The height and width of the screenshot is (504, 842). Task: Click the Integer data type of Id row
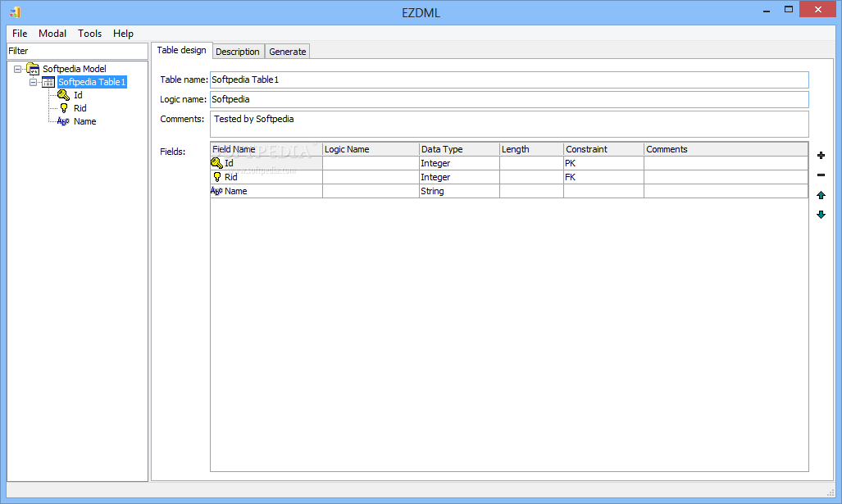[x=459, y=163]
